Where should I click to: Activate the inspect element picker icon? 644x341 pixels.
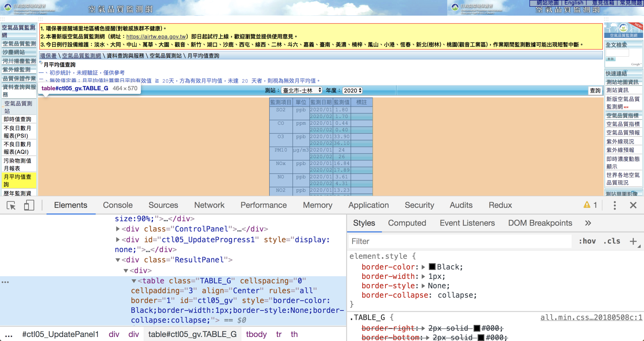11,205
